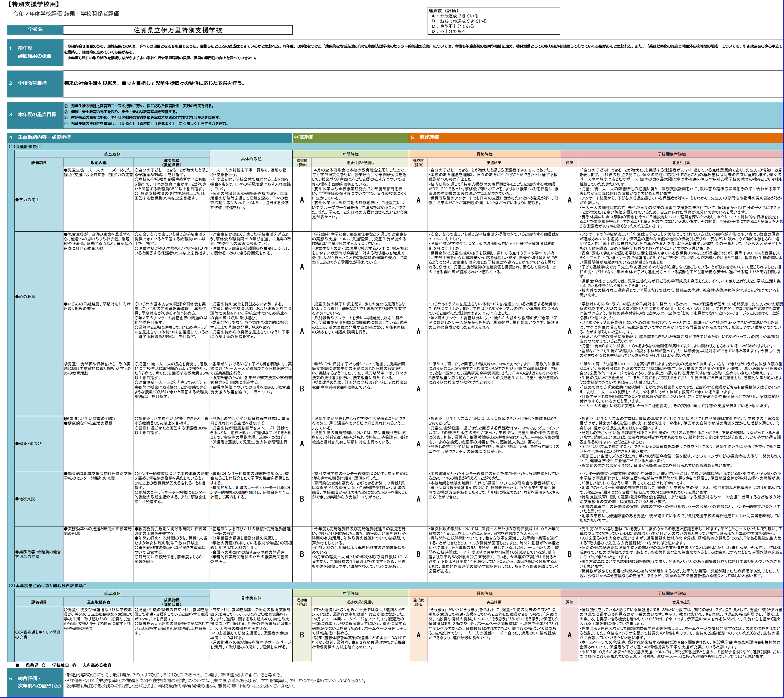Select the ○進路指導とキャリア教育の充実 cell
784x698 pixels.
tap(39, 634)
